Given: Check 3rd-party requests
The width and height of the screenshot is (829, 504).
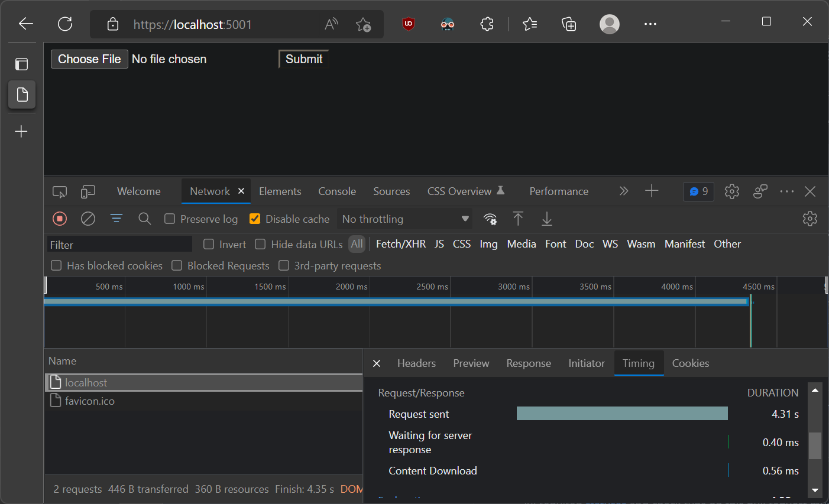Looking at the screenshot, I should click(284, 265).
